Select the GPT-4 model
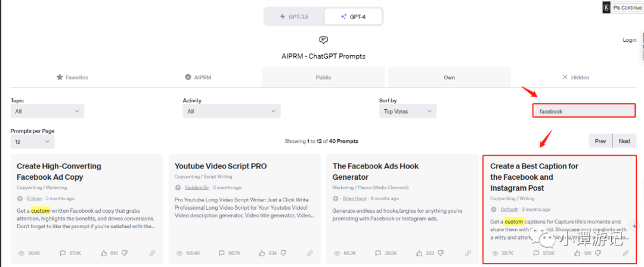Viewport: 644px width, 267px height. pos(353,17)
